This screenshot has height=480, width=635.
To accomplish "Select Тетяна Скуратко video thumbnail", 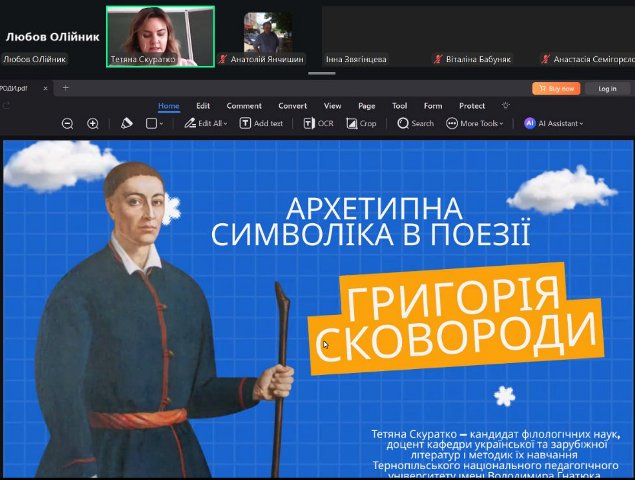I will click(x=160, y=36).
